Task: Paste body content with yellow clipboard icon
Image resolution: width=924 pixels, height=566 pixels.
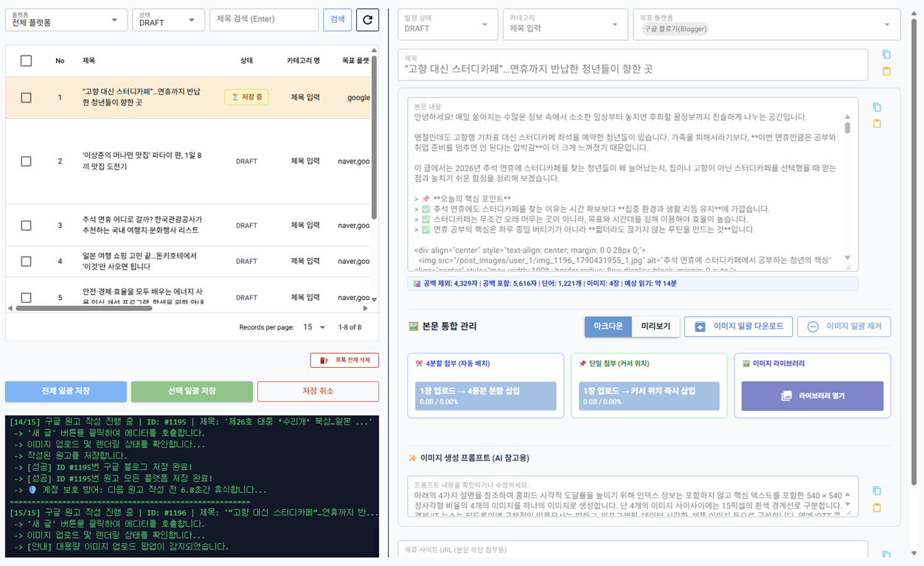Action: click(877, 124)
